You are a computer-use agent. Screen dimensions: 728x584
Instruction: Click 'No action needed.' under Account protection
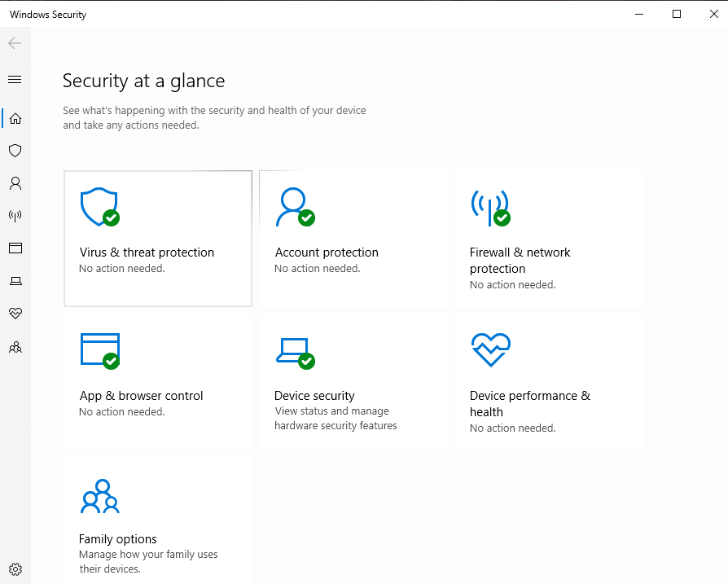[317, 268]
